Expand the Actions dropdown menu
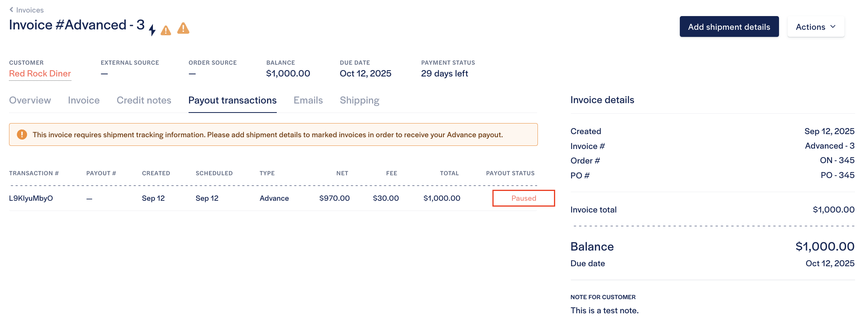This screenshot has height=327, width=868. point(815,27)
